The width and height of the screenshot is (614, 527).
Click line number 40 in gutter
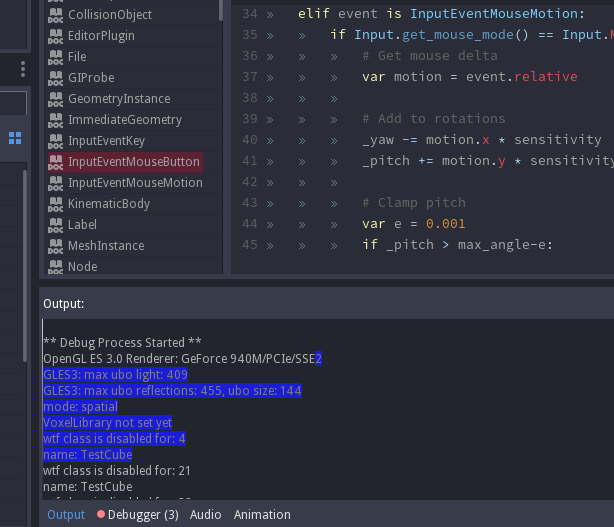(x=249, y=140)
